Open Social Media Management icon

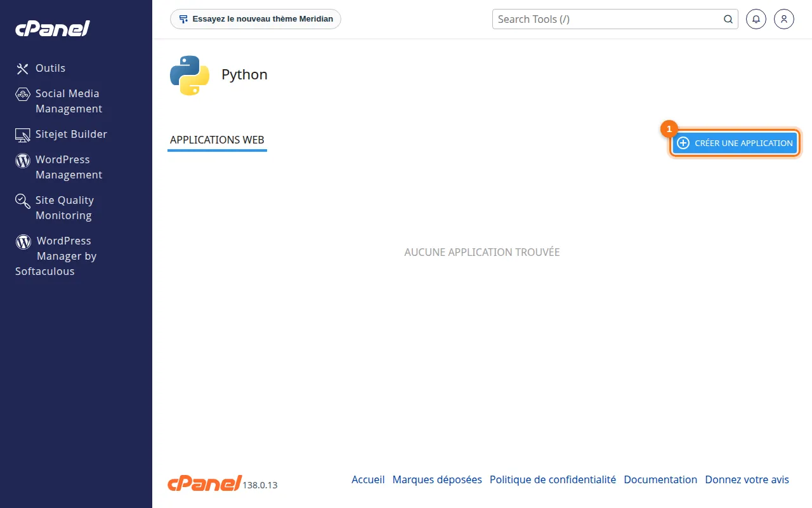pyautogui.click(x=23, y=94)
